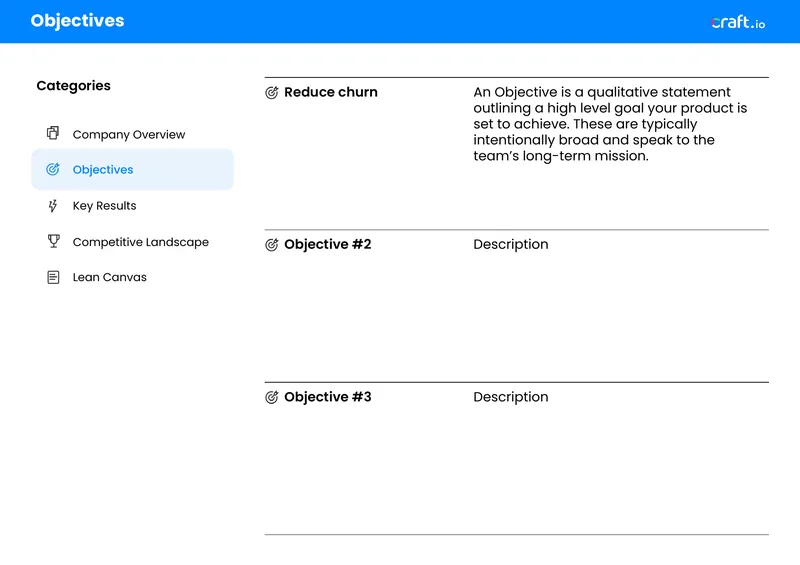Screen dimensions: 800x565
Task: Click the target icon beside Objective #2
Action: [272, 244]
